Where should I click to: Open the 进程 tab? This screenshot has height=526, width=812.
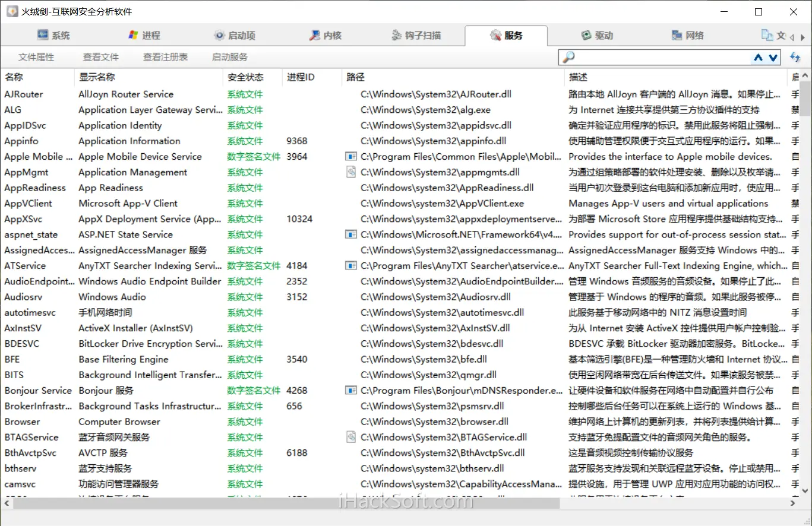[144, 36]
